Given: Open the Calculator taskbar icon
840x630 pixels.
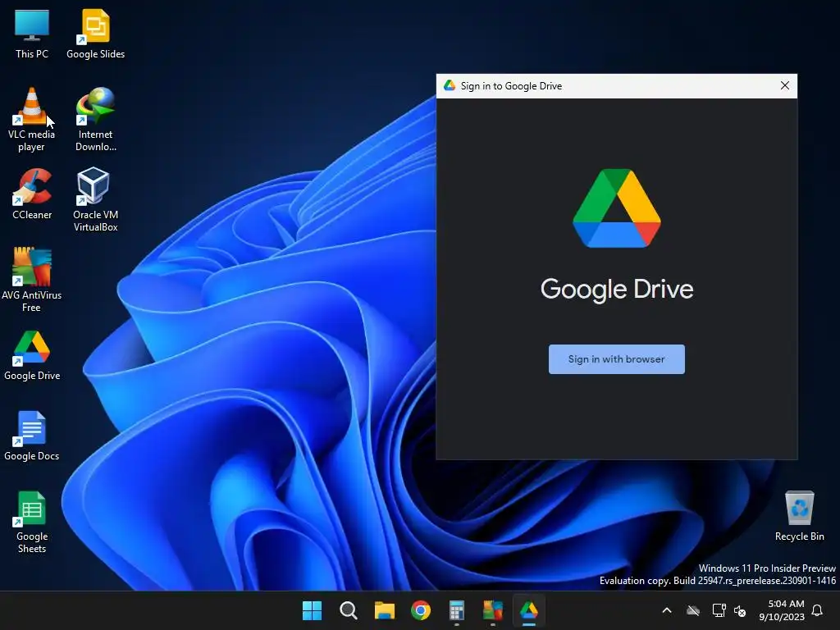Looking at the screenshot, I should pos(456,610).
